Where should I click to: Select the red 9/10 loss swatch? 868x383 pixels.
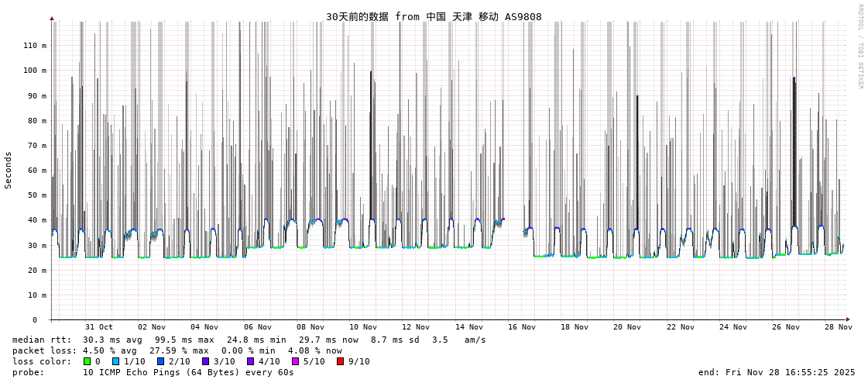coord(341,361)
